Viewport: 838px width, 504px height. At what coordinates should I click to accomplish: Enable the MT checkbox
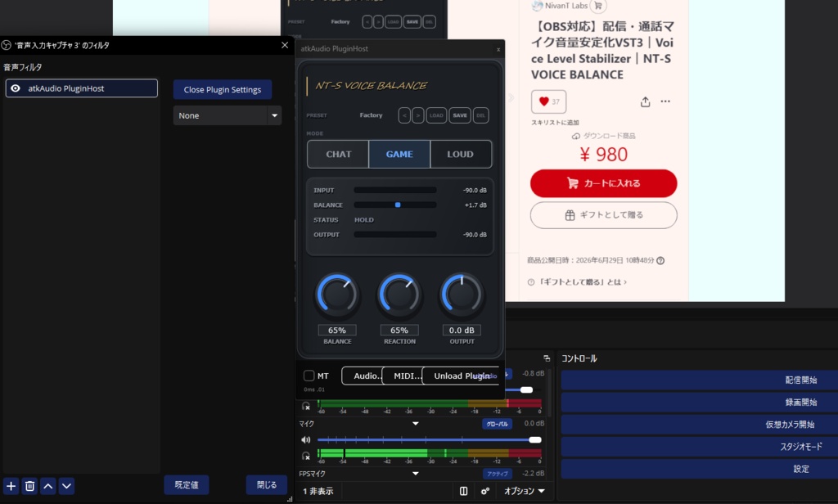(x=309, y=376)
